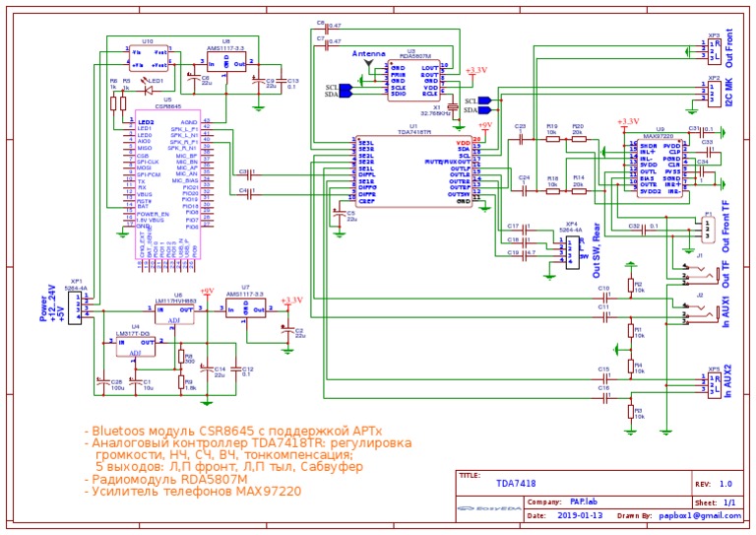
Task: Click the 32.768KHz crystal X1
Action: [452, 107]
